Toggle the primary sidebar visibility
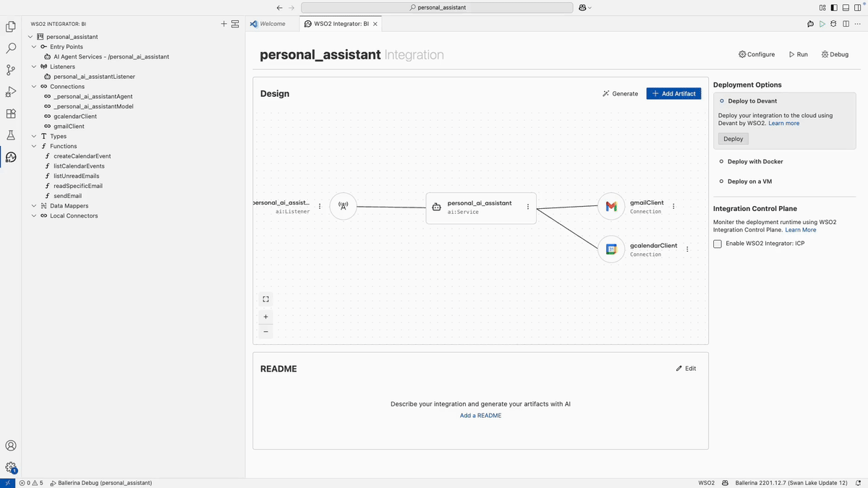868x488 pixels. pyautogui.click(x=834, y=7)
